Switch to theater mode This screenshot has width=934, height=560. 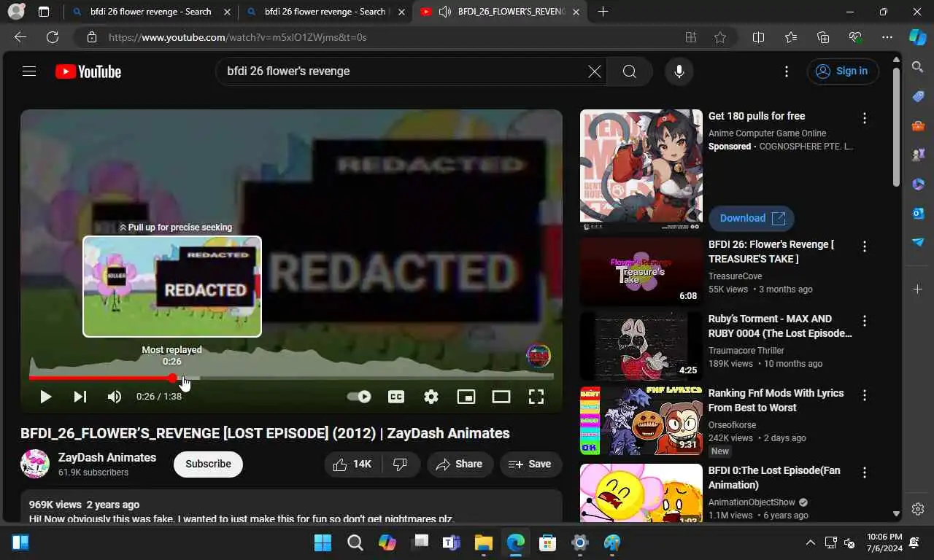(x=501, y=397)
